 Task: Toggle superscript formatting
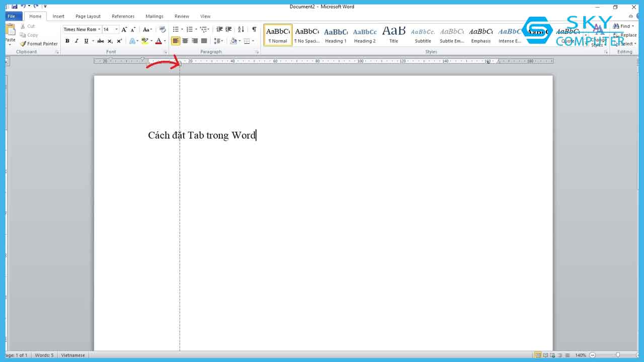tap(119, 41)
